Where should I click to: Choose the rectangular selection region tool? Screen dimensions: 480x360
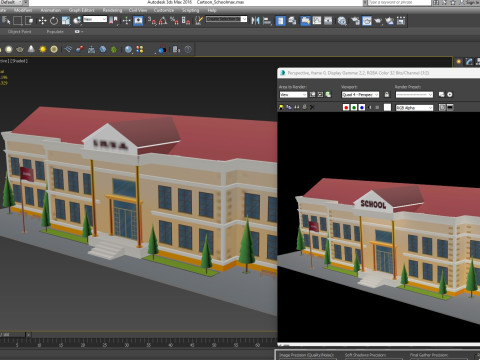(18, 21)
